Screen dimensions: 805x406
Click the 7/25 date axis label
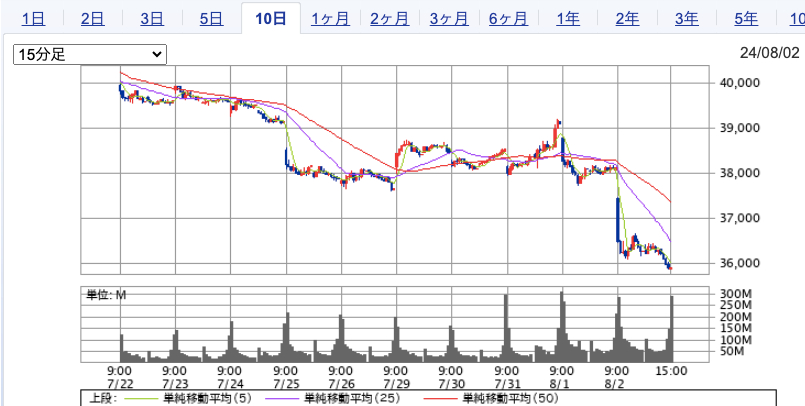pyautogui.click(x=285, y=383)
